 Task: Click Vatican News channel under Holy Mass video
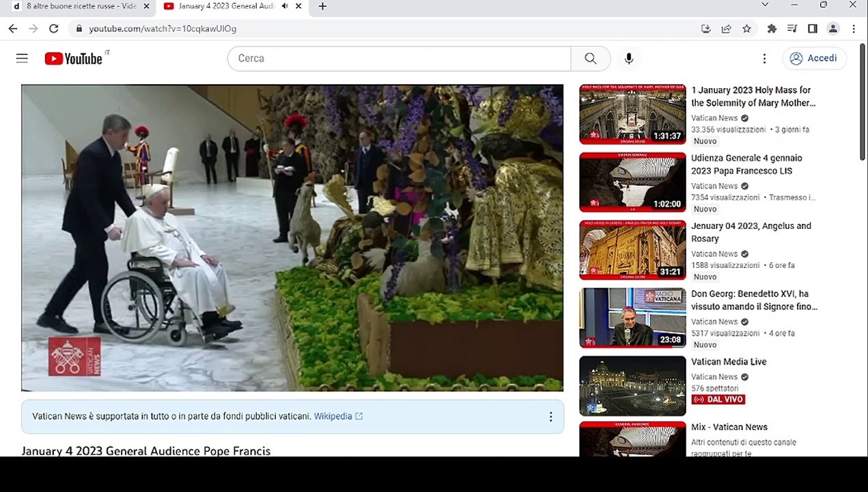(714, 118)
